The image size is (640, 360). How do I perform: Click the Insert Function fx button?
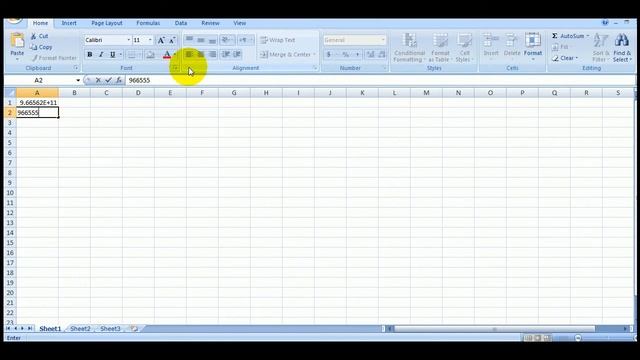119,80
